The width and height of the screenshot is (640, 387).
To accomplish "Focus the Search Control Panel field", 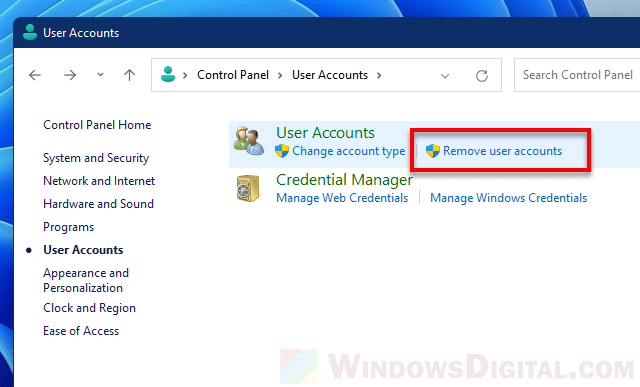I will point(577,75).
